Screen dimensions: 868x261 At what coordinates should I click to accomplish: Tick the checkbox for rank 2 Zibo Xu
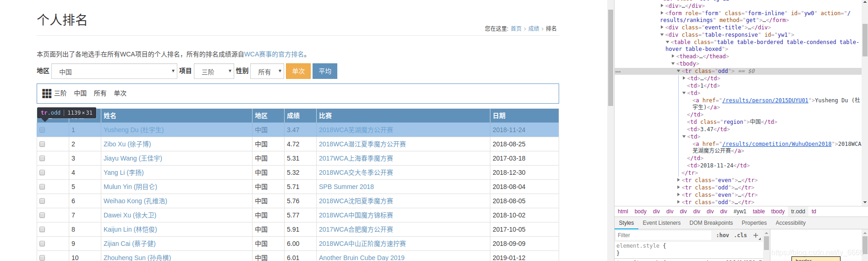coord(42,144)
